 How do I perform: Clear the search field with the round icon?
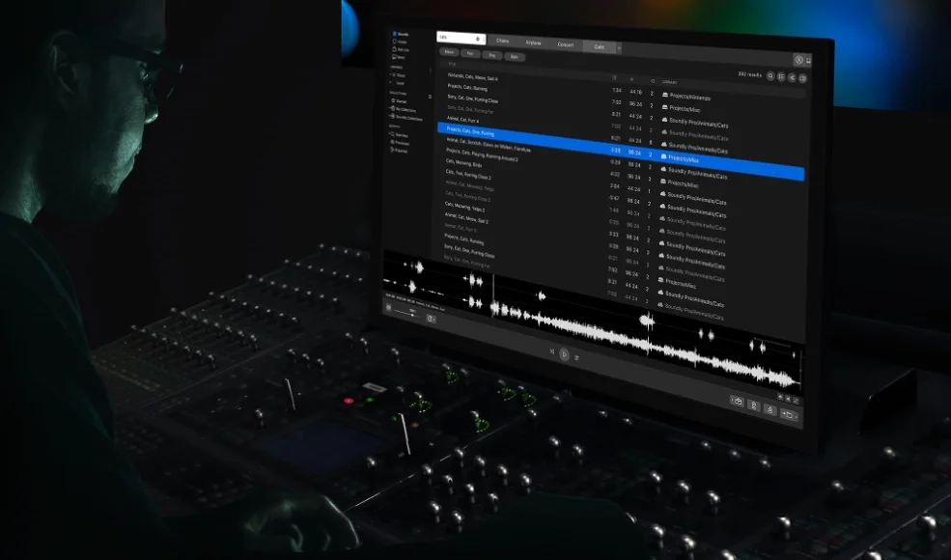pos(478,39)
